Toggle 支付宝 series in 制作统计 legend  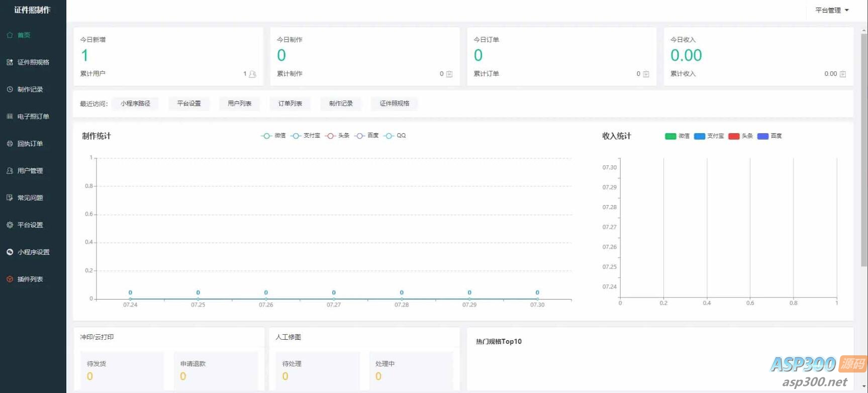tap(305, 136)
